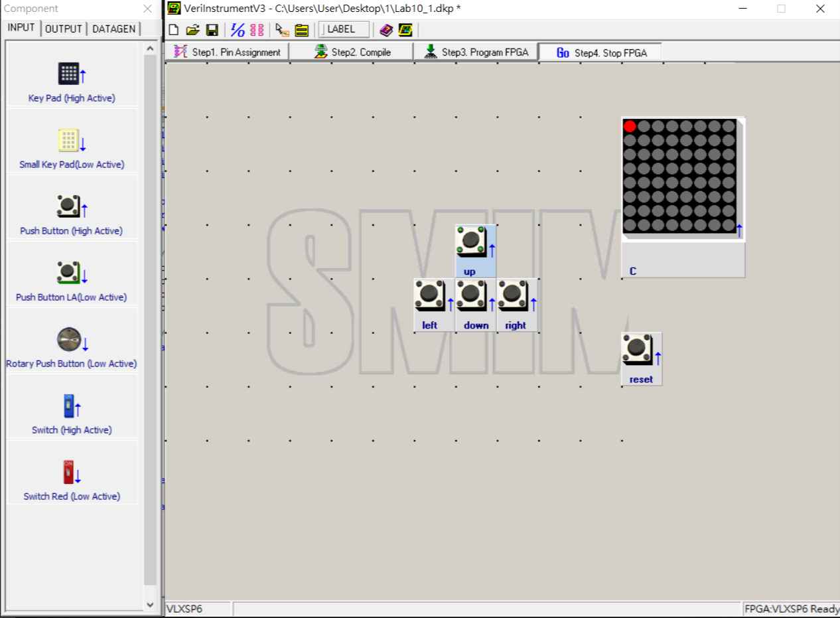Run Step2. Compile
840x618 pixels.
pos(352,52)
